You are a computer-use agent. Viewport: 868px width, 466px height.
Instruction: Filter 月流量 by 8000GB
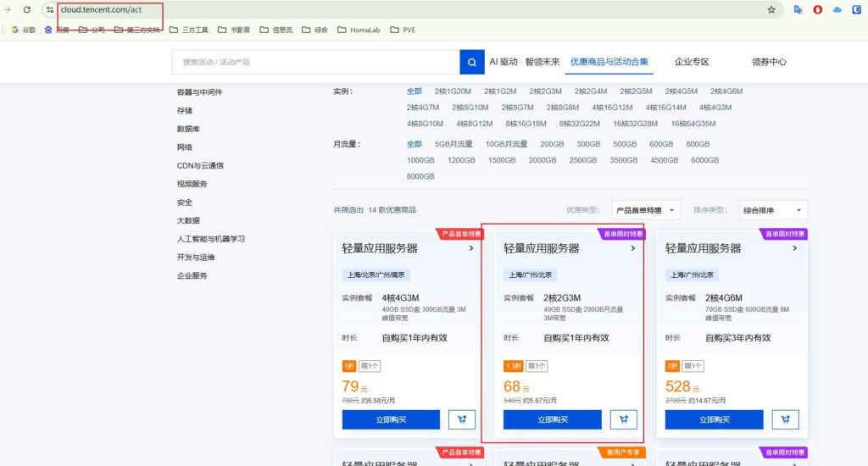click(420, 176)
